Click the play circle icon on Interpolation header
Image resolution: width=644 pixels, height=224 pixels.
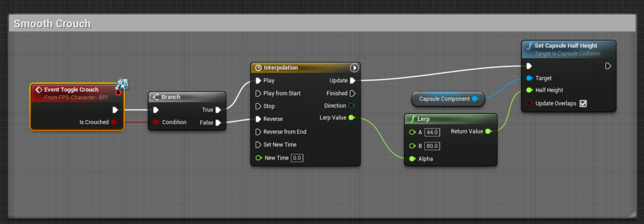[x=354, y=68]
